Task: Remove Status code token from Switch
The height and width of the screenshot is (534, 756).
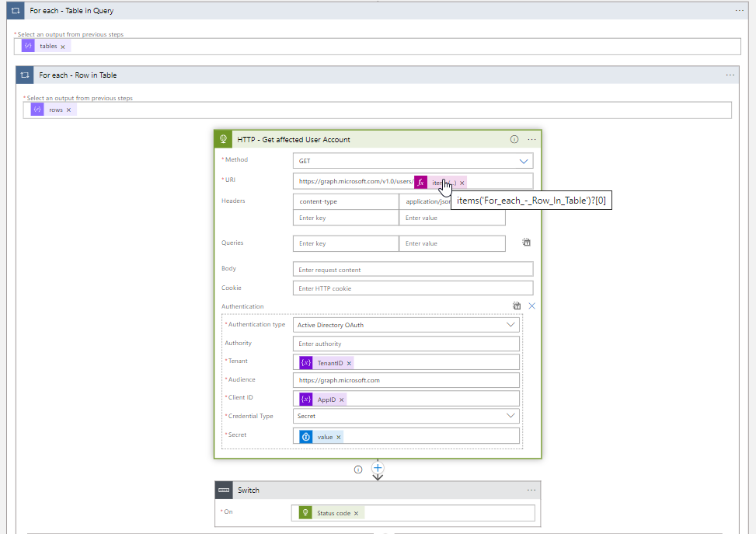Action: point(357,513)
